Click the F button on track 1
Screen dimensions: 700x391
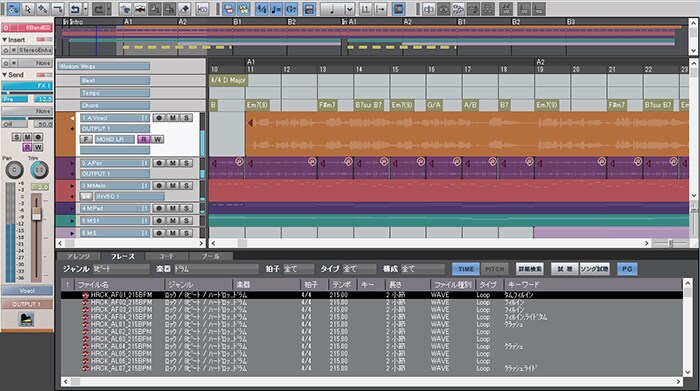click(x=86, y=139)
